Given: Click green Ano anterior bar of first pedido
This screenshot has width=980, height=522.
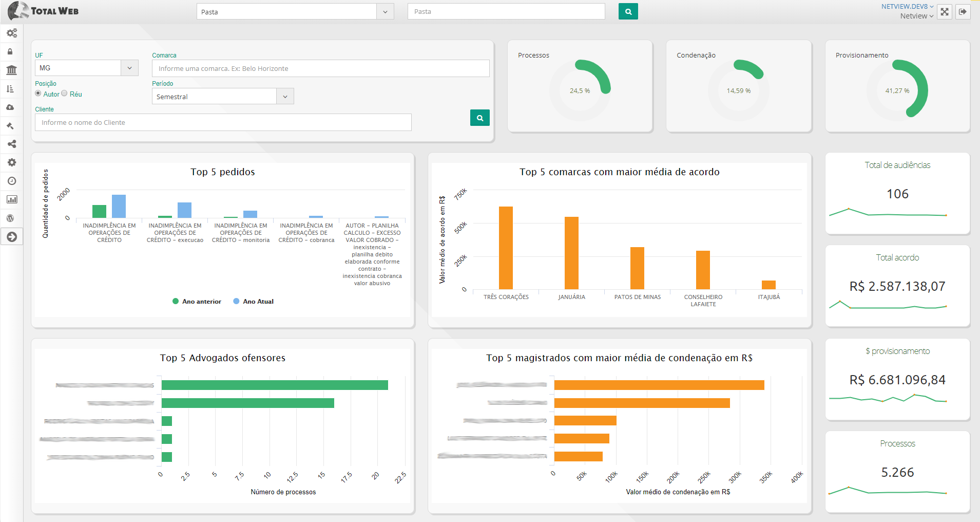Looking at the screenshot, I should tap(99, 211).
